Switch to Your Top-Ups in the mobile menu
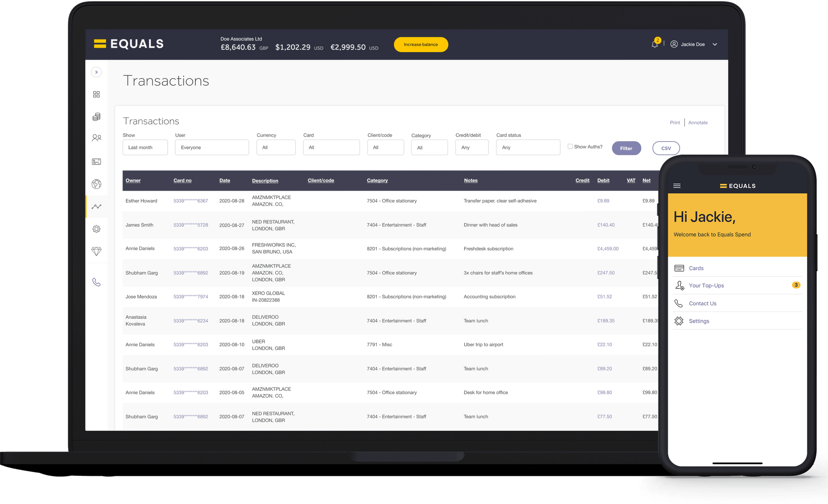The width and height of the screenshot is (828, 504). 706,285
